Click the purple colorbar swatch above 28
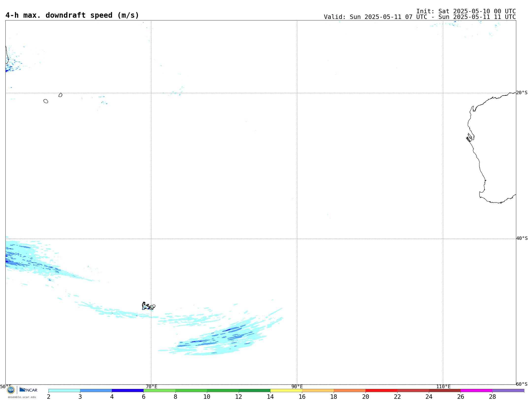This screenshot has height=400, width=532. point(508,390)
